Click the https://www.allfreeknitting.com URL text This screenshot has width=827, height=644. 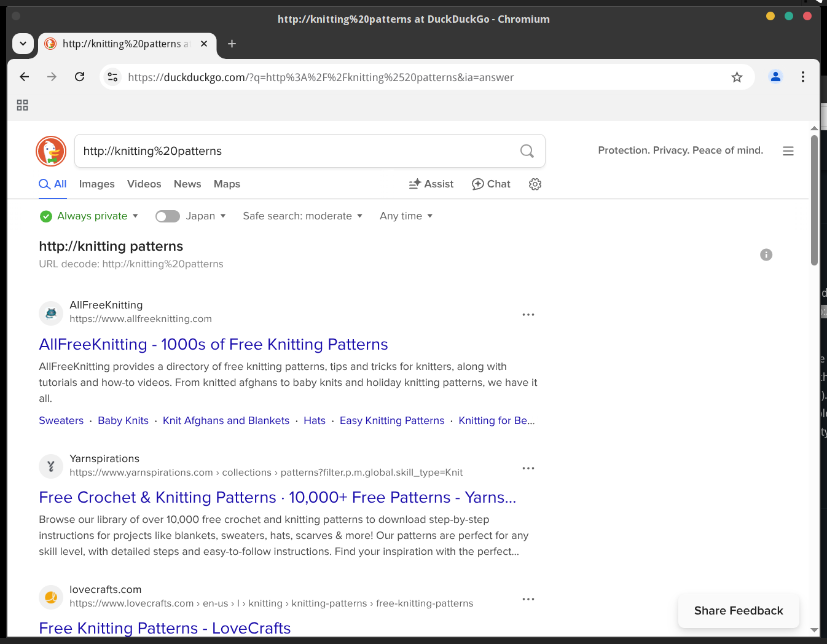tap(141, 319)
